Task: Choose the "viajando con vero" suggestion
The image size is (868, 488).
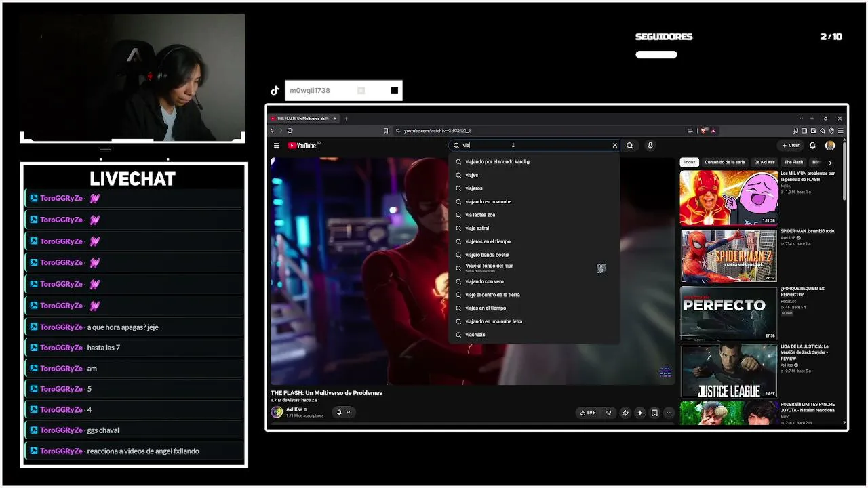Action: (534, 281)
